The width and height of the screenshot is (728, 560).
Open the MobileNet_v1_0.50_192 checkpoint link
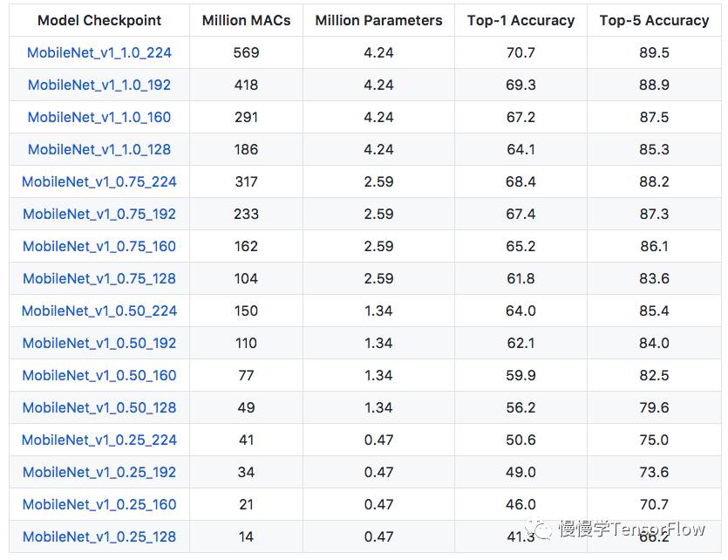(x=99, y=343)
